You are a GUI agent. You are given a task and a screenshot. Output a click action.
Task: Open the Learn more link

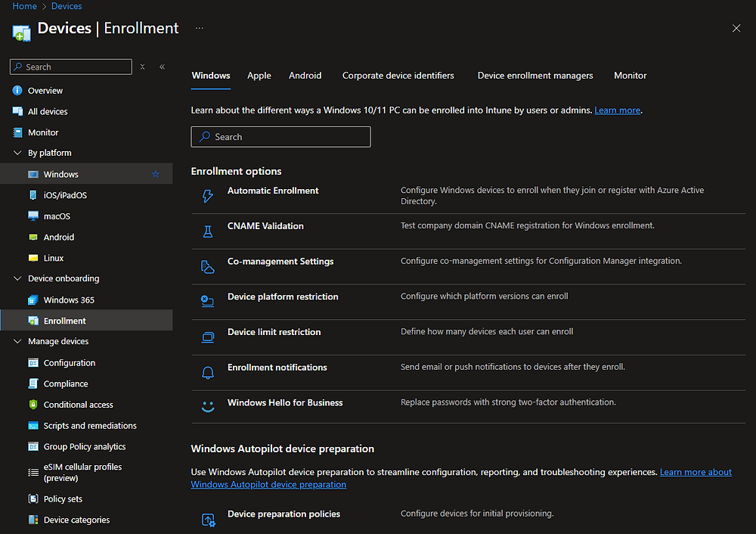click(x=617, y=110)
